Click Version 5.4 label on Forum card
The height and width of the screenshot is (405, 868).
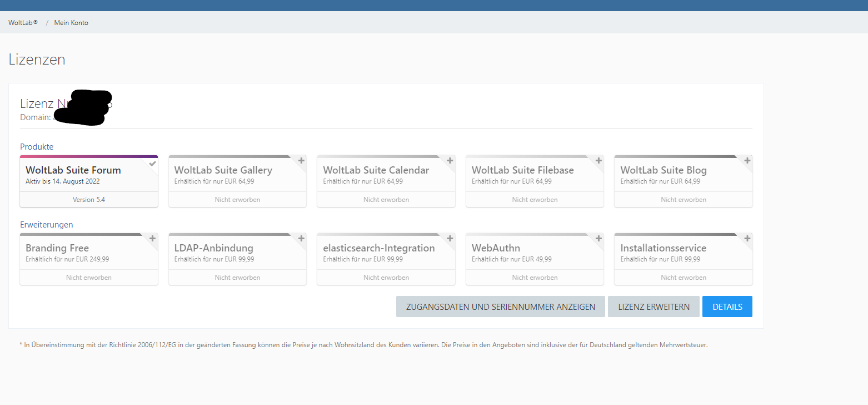pyautogui.click(x=89, y=200)
